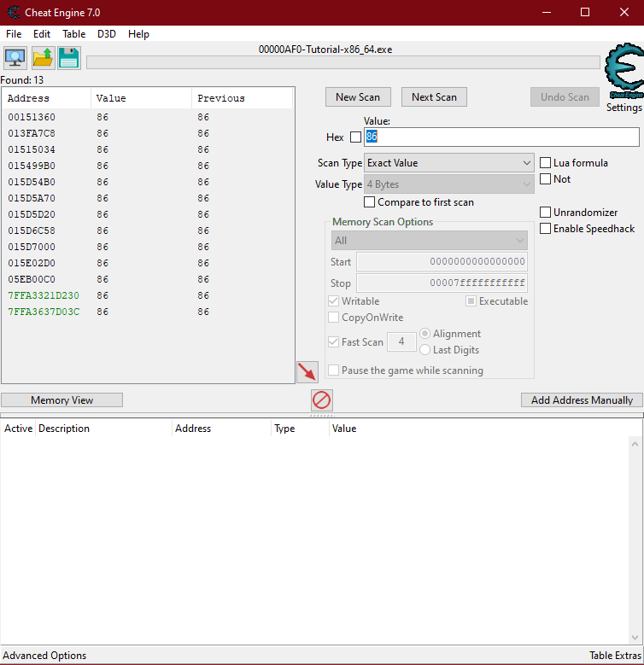Click the Fast Scan alignment value field
The image size is (644, 665).
401,341
